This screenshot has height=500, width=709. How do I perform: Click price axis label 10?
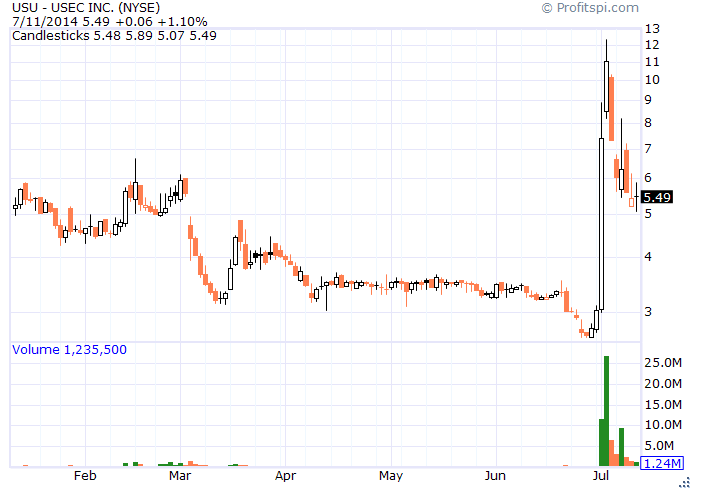[x=652, y=80]
